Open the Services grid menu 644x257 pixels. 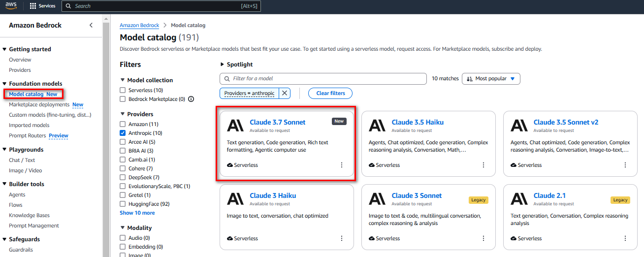[42, 6]
